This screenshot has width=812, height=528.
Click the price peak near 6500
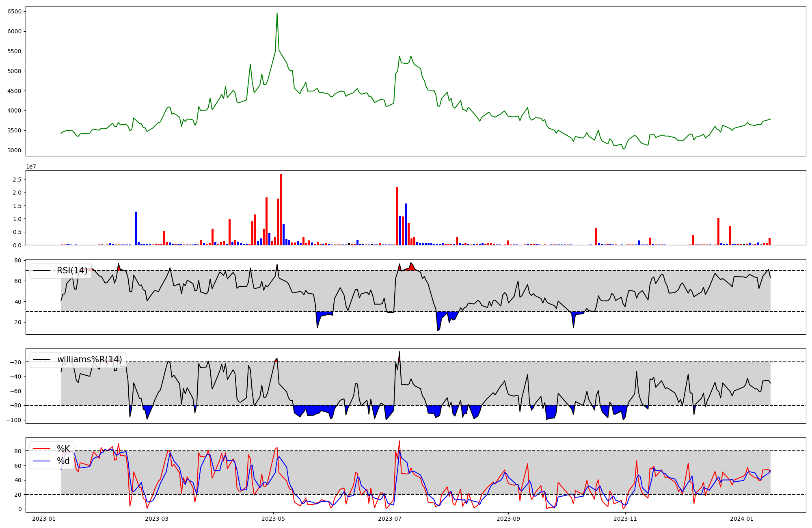[x=277, y=13]
